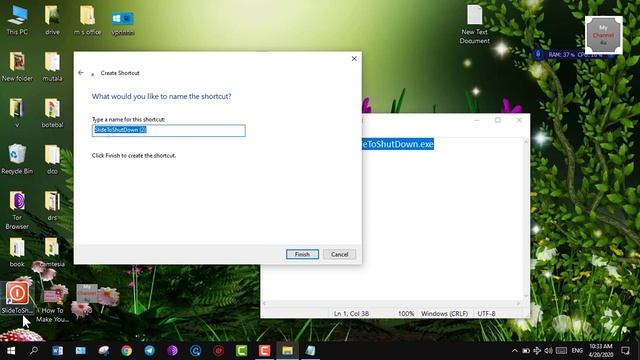Click Windows (CRLF) in Notepad status bar

click(444, 313)
